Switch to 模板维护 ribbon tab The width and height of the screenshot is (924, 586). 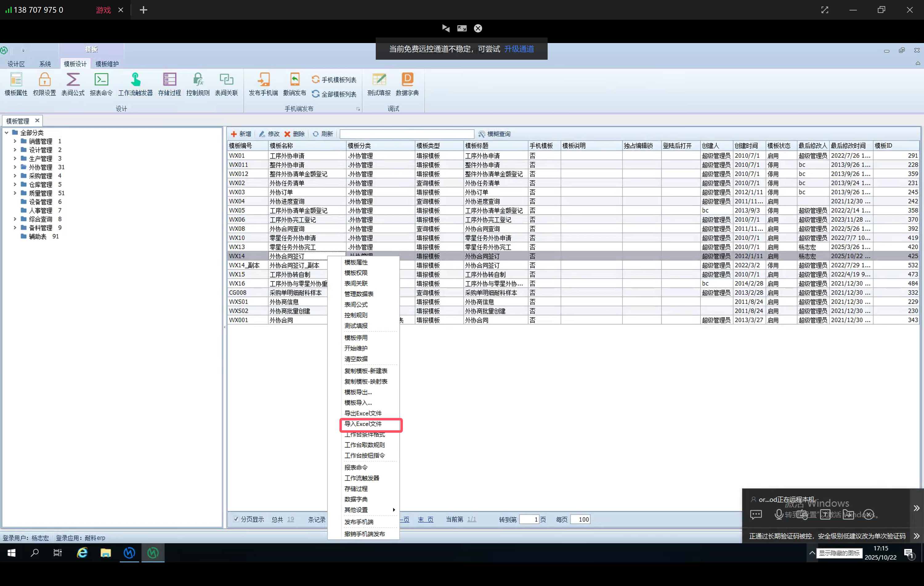coord(107,64)
